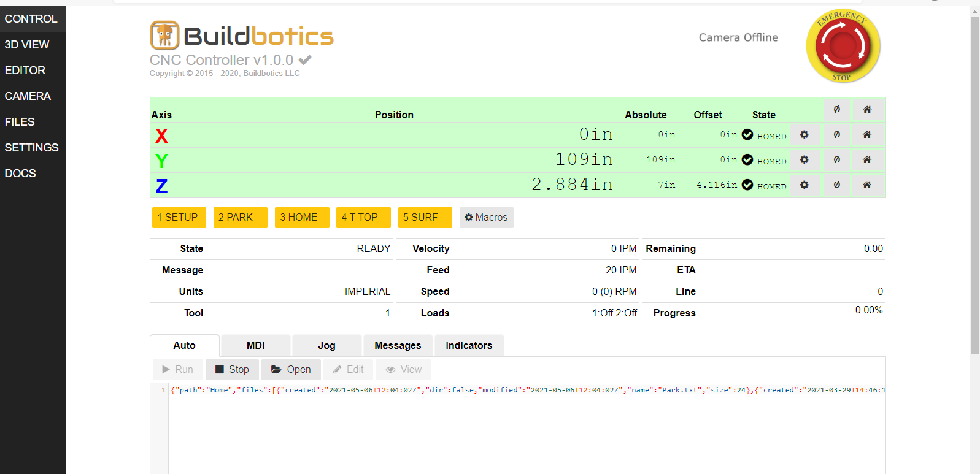
Task: Select the Indicators tab
Action: (469, 346)
